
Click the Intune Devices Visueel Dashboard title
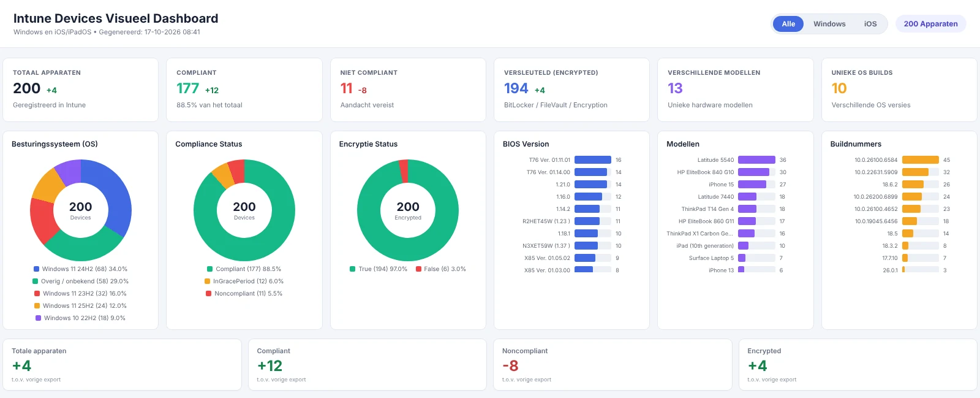pos(116,18)
